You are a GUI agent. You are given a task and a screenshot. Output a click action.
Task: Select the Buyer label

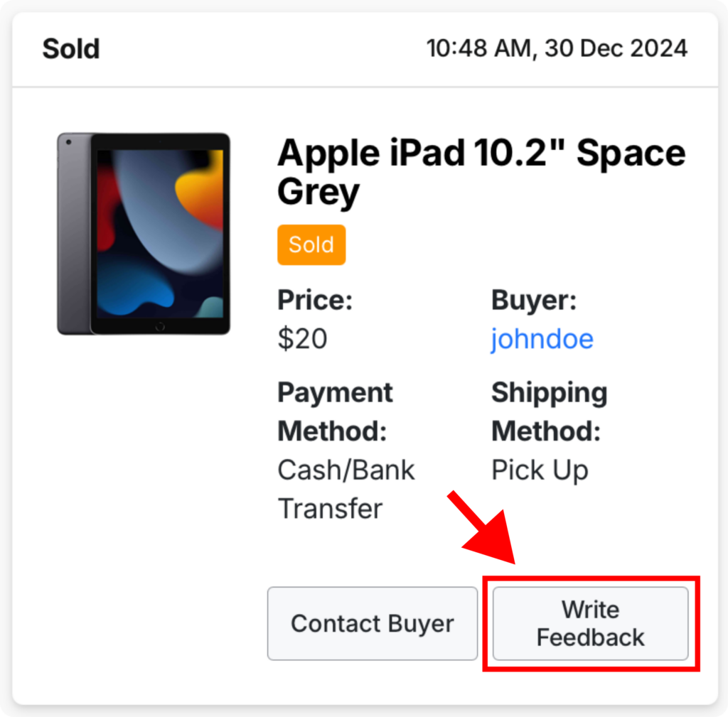pyautogui.click(x=534, y=300)
